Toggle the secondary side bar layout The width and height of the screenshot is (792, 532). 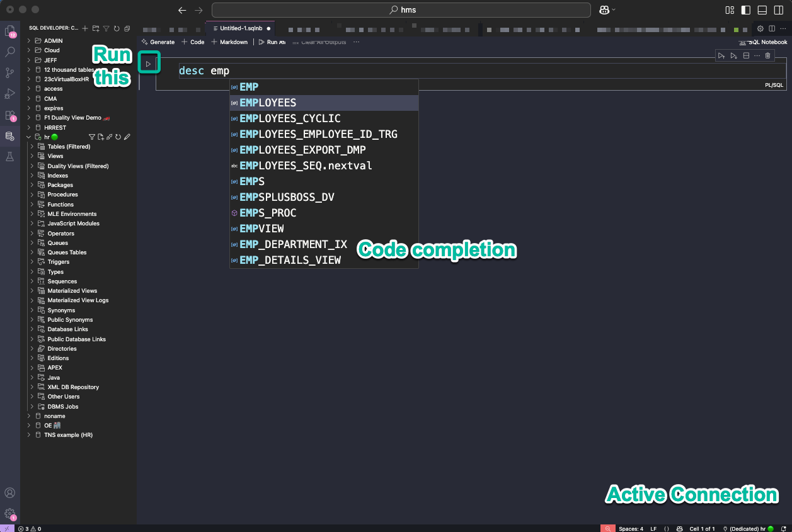coord(779,10)
